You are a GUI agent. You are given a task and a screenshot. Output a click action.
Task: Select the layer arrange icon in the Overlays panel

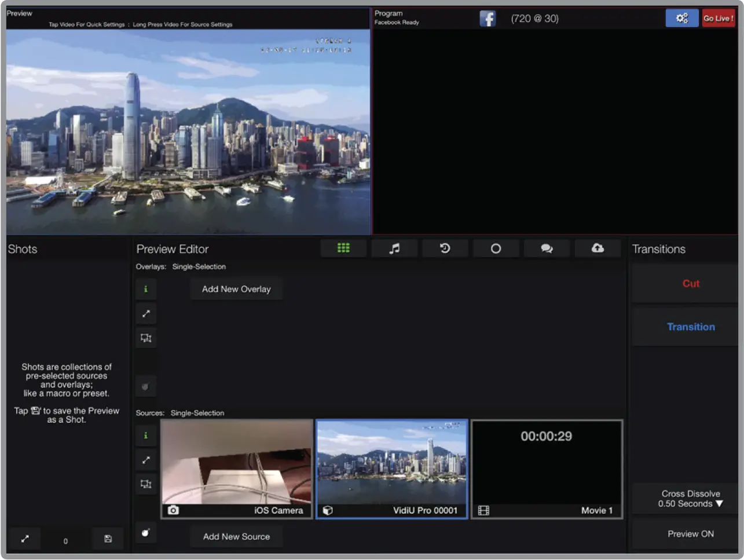tap(145, 338)
